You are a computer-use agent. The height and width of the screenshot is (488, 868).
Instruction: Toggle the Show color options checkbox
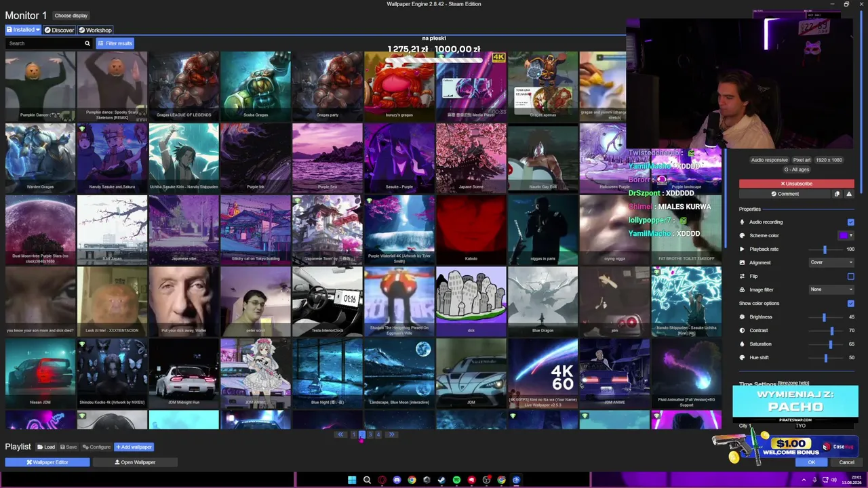pyautogui.click(x=850, y=304)
